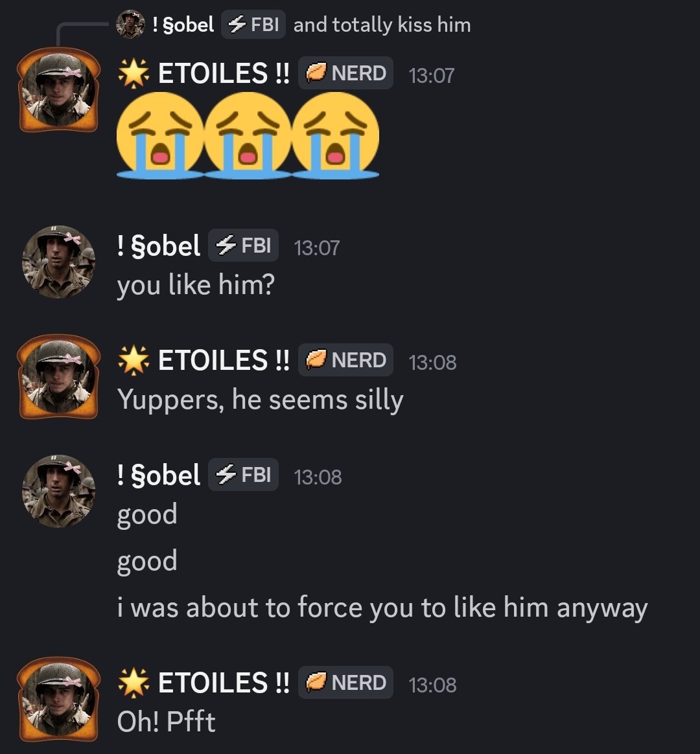Click the FBI tag in the reply preview
Image resolution: width=700 pixels, height=754 pixels.
point(253,24)
